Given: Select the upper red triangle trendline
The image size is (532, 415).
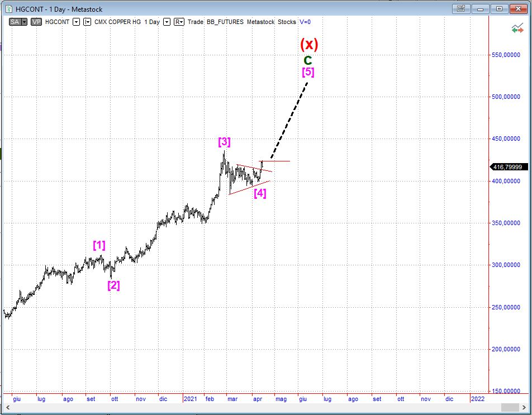Looking at the screenshot, I should [x=254, y=168].
